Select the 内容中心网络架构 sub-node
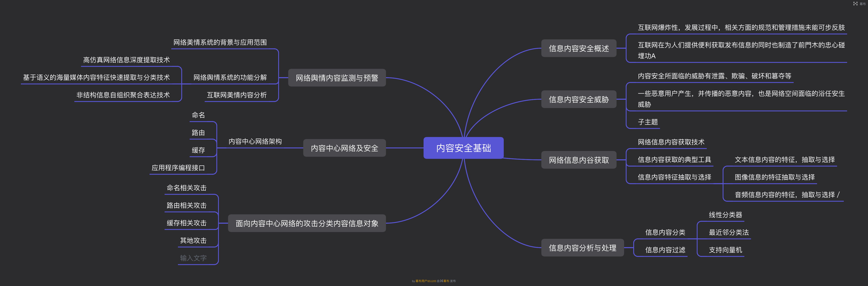Viewport: 868px width, 286px height. click(x=255, y=142)
